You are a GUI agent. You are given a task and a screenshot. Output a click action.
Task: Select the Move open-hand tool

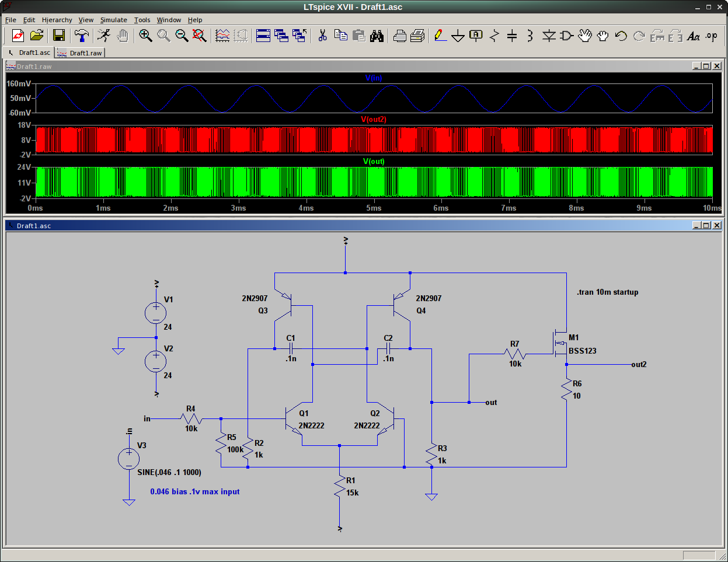tap(585, 36)
